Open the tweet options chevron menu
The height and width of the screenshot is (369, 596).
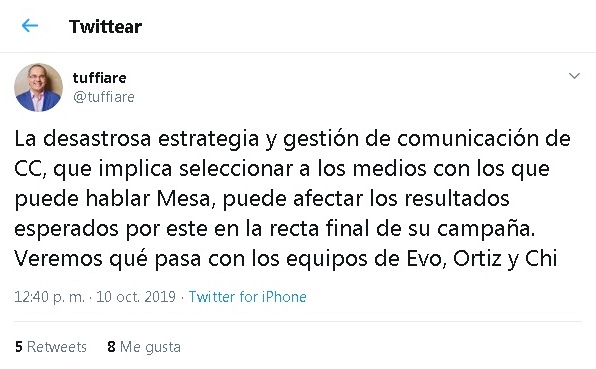click(574, 76)
